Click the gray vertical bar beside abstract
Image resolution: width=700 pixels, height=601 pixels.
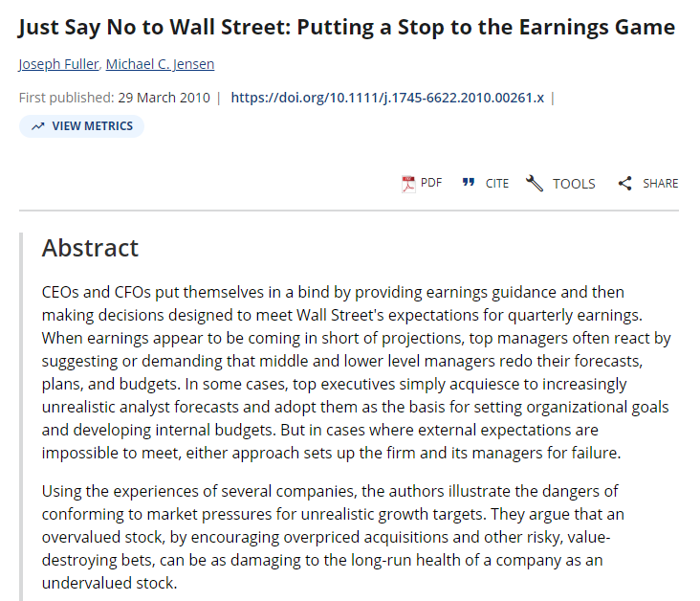coord(21,416)
